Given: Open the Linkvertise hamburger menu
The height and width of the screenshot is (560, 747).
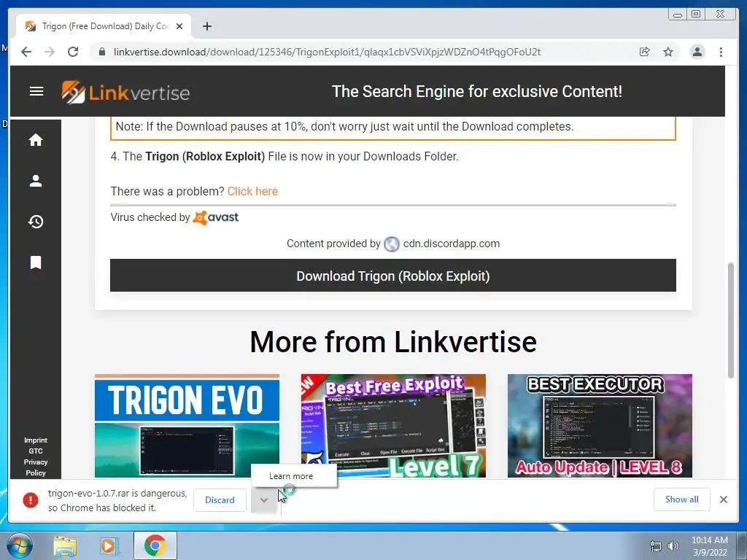Looking at the screenshot, I should pyautogui.click(x=36, y=91).
